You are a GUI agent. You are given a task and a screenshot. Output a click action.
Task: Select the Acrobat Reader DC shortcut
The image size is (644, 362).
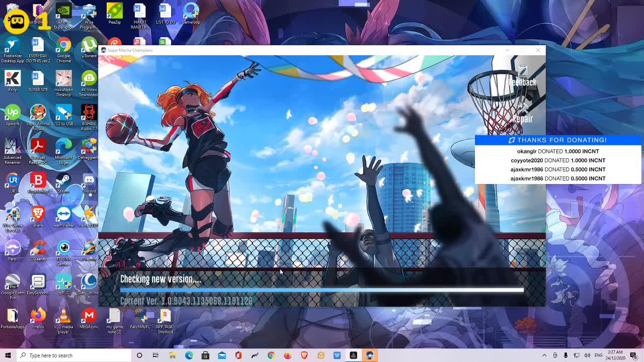tap(38, 151)
